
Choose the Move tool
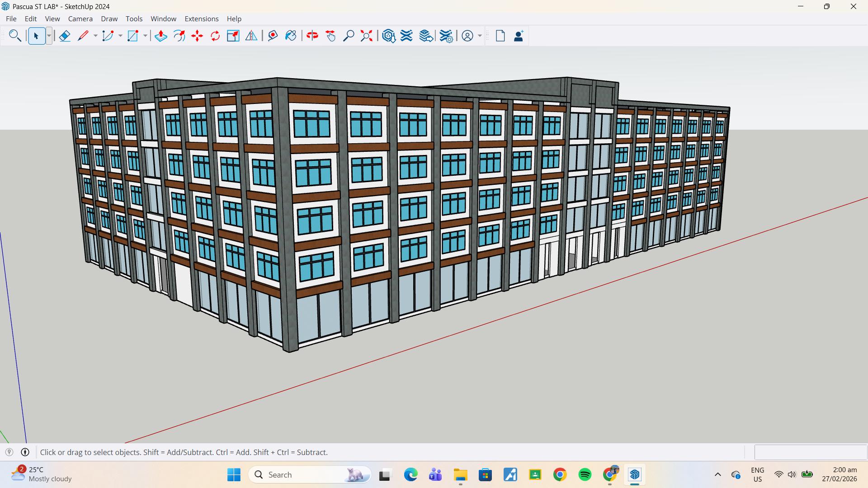click(x=197, y=36)
